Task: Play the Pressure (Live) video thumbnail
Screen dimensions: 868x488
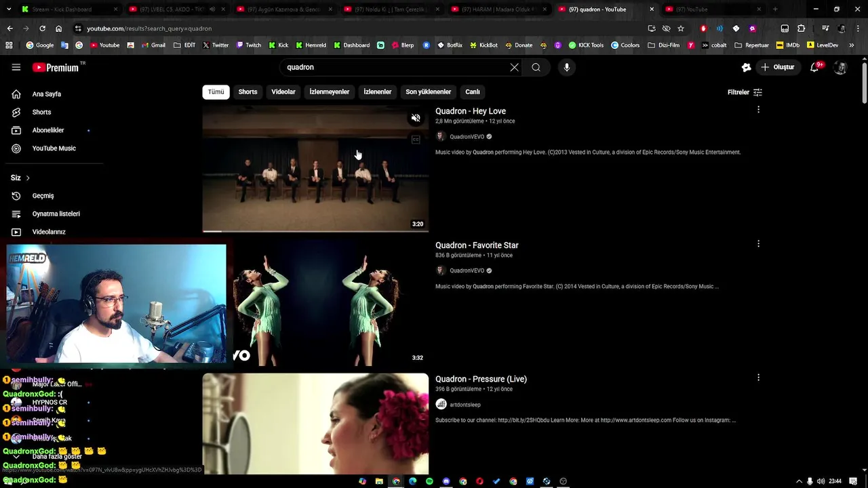Action: coord(315,424)
